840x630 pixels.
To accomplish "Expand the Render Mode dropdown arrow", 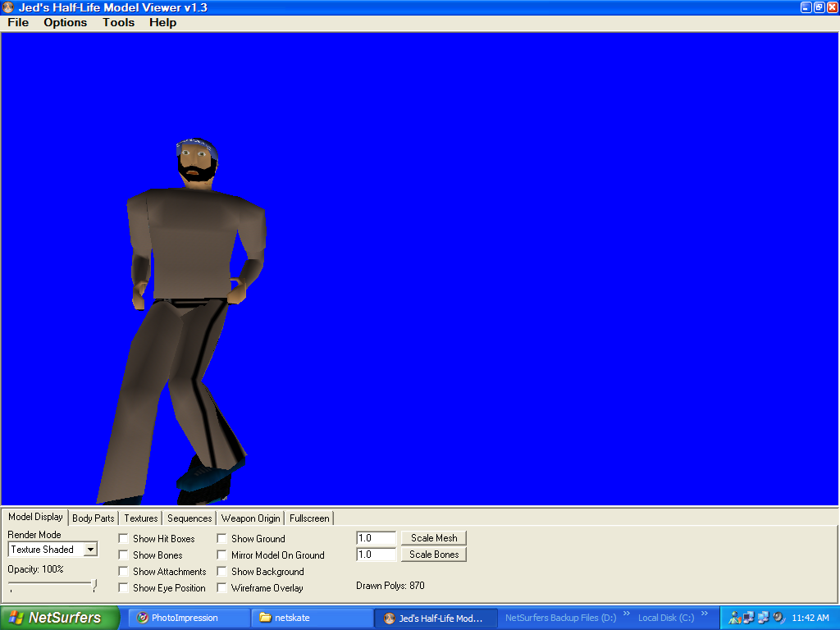I will tap(90, 550).
